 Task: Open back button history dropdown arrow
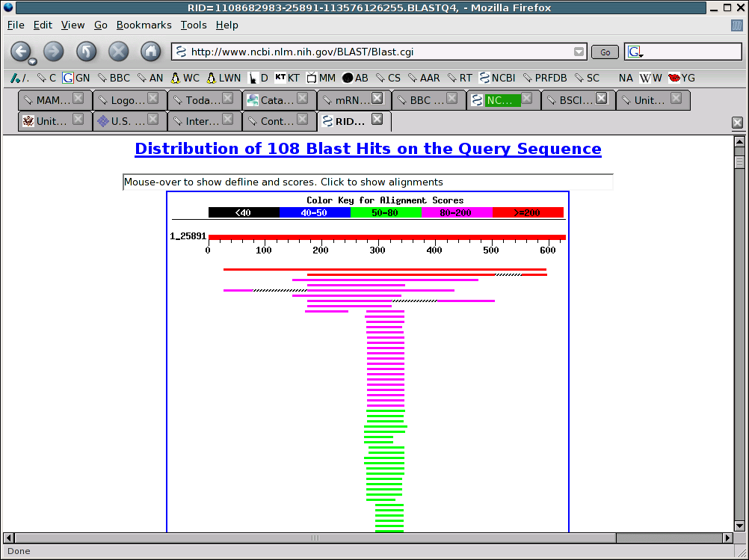point(32,61)
